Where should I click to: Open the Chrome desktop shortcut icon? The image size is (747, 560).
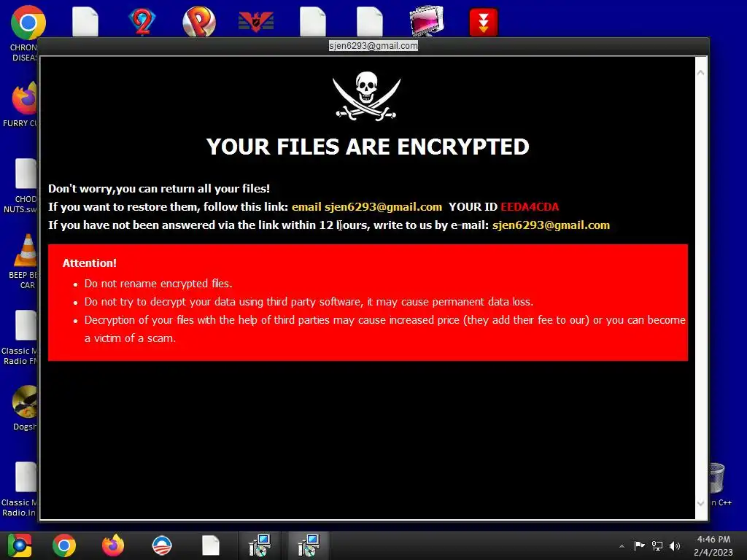28,23
